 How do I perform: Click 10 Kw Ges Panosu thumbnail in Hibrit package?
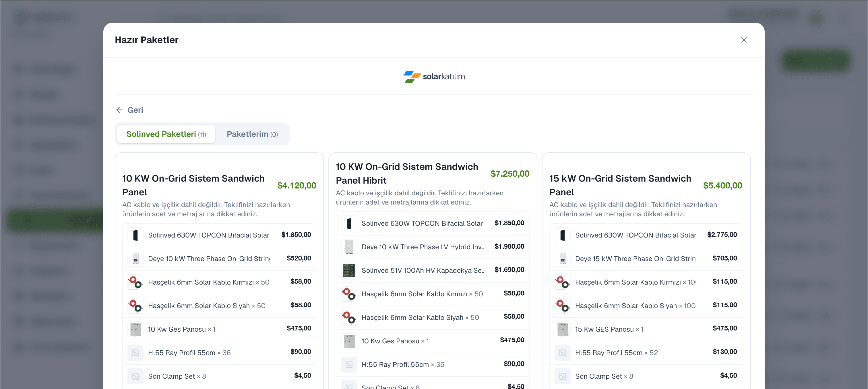pos(349,341)
